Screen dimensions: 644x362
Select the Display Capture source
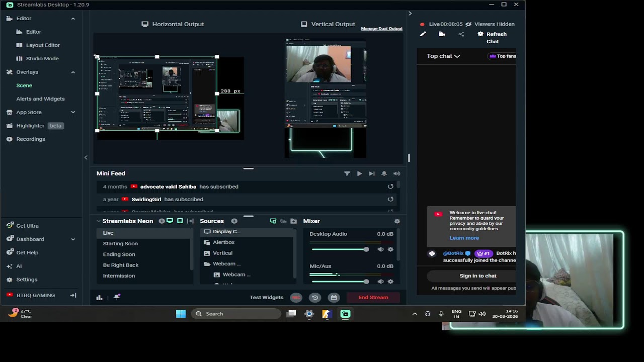tap(247, 232)
